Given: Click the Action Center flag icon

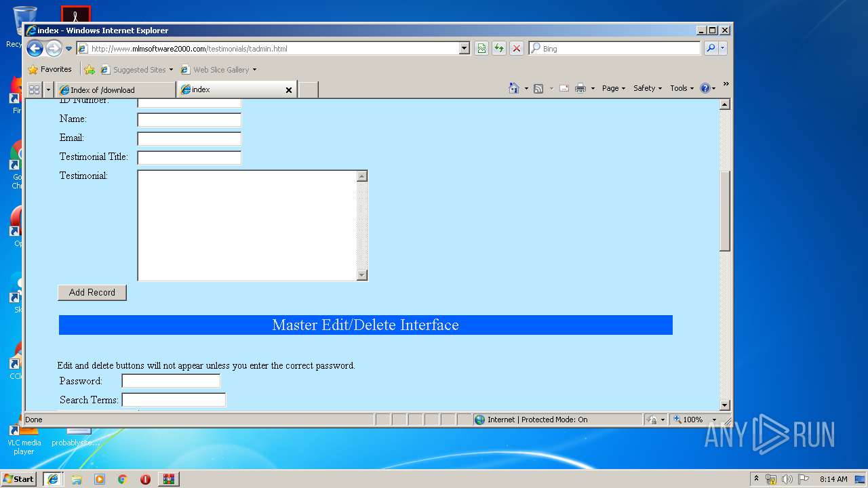Looking at the screenshot, I should click(804, 479).
